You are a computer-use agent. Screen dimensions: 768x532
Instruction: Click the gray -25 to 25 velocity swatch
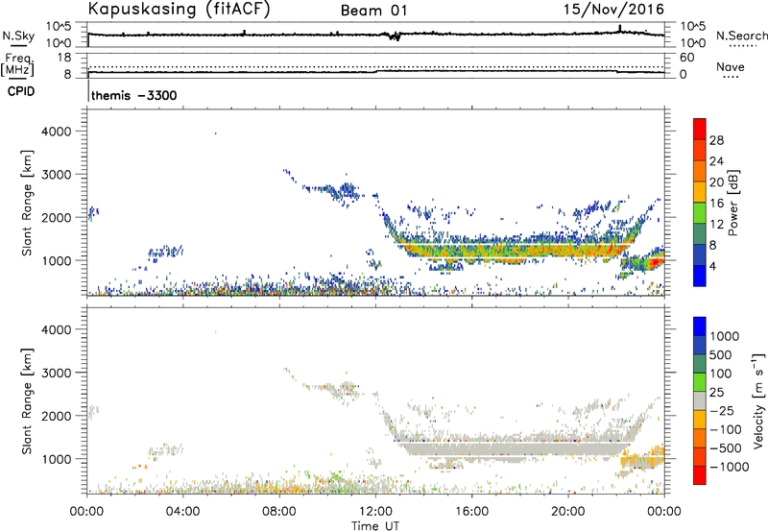[700, 400]
